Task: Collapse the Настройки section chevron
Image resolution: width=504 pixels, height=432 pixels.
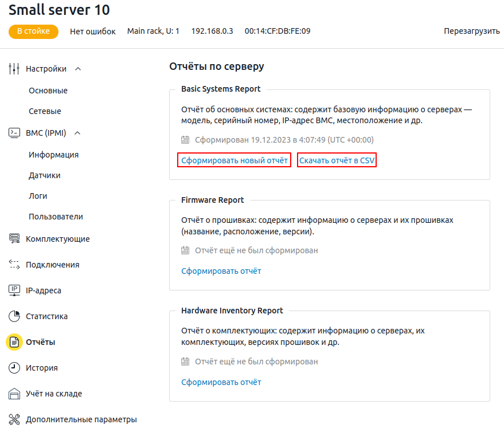Action: click(78, 69)
